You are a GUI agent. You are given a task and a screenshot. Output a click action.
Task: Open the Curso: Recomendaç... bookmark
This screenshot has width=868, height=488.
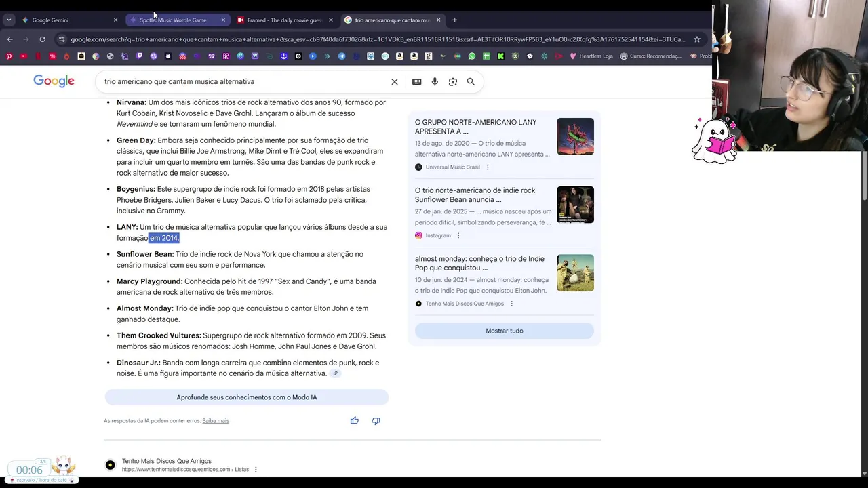coord(650,56)
